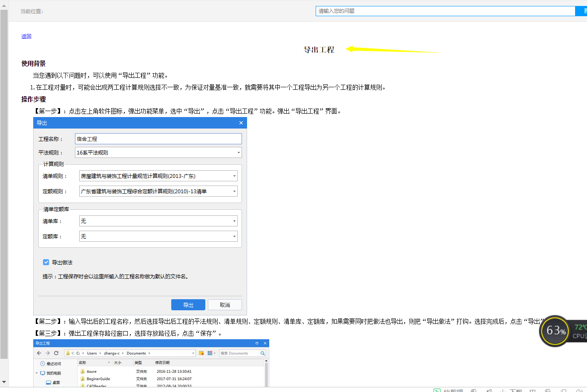This screenshot has width=587, height=392.
Task: Open the 平法规则 dropdown
Action: (x=158, y=152)
